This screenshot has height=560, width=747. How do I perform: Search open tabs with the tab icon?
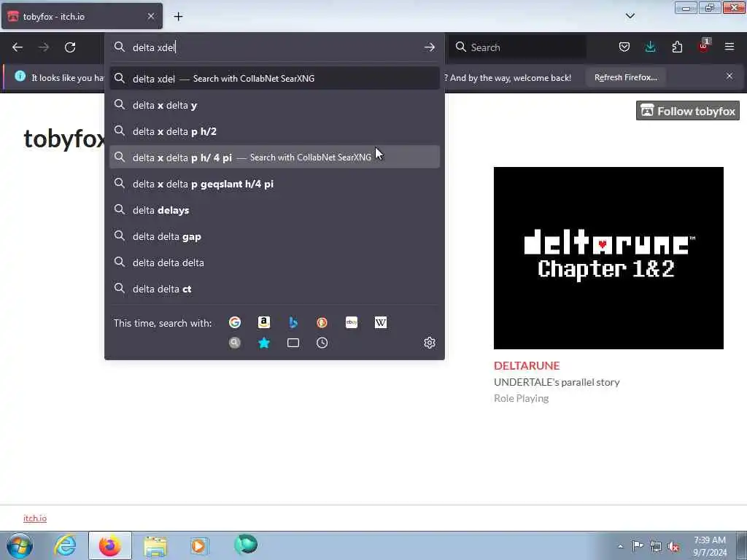tap(293, 343)
